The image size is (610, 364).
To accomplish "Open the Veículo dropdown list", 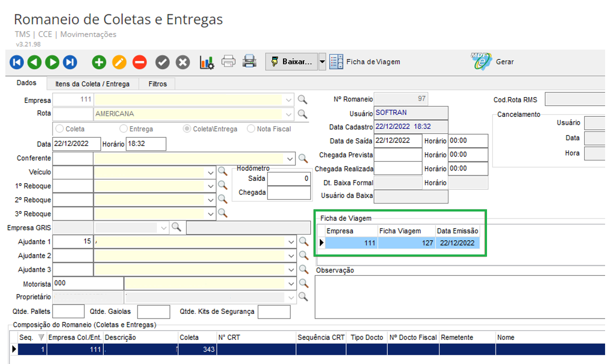I will point(211,172).
